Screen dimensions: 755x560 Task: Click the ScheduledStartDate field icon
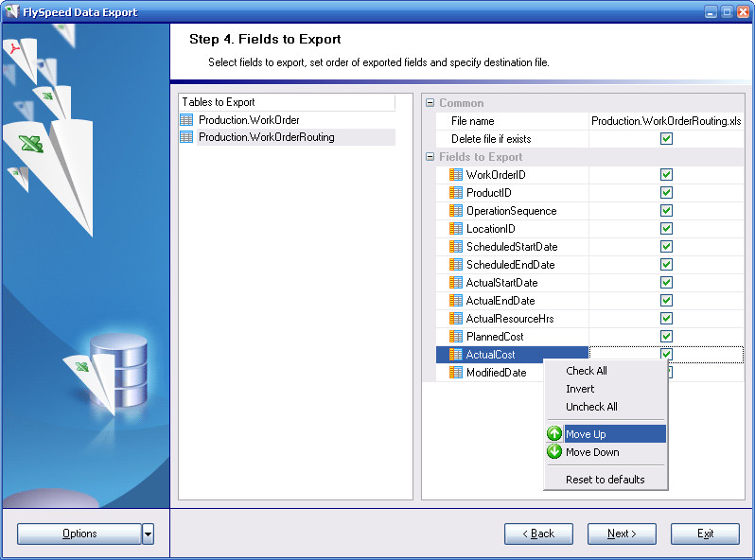[x=455, y=247]
